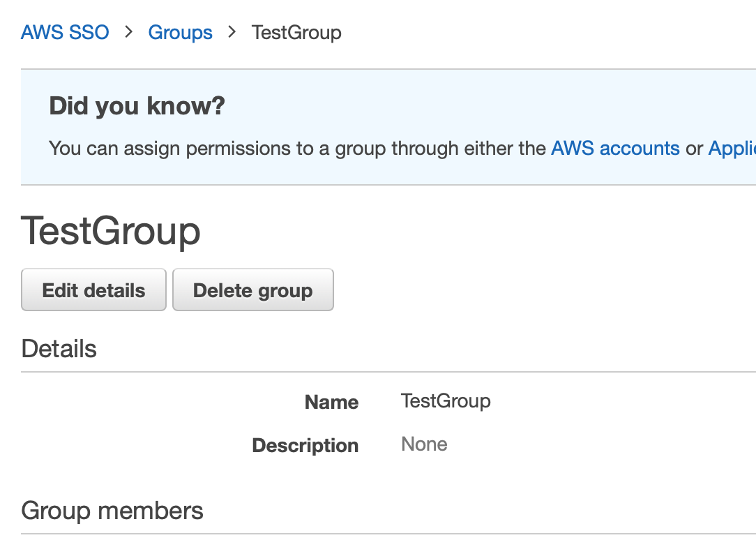
Task: Select the None description value
Action: tap(424, 444)
